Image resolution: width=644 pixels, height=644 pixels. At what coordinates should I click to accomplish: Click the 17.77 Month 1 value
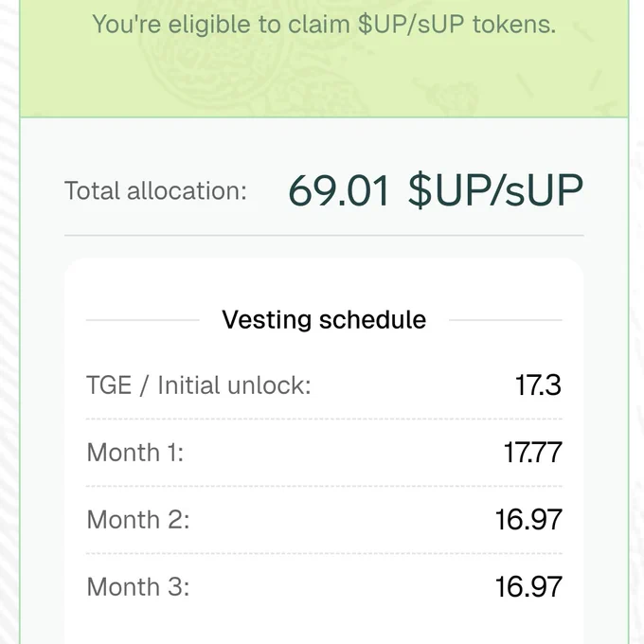click(532, 453)
